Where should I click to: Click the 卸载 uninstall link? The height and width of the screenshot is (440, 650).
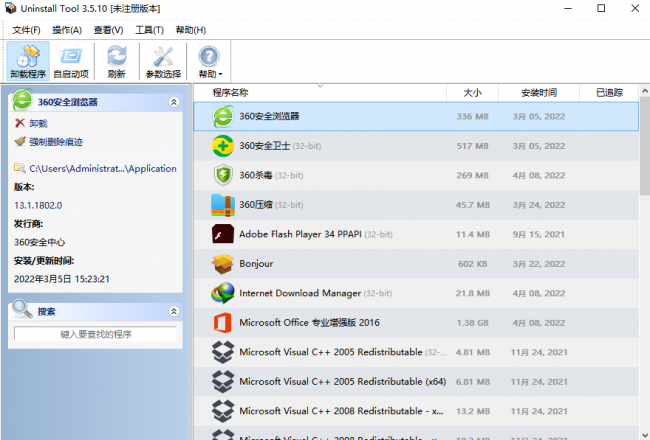pos(39,124)
